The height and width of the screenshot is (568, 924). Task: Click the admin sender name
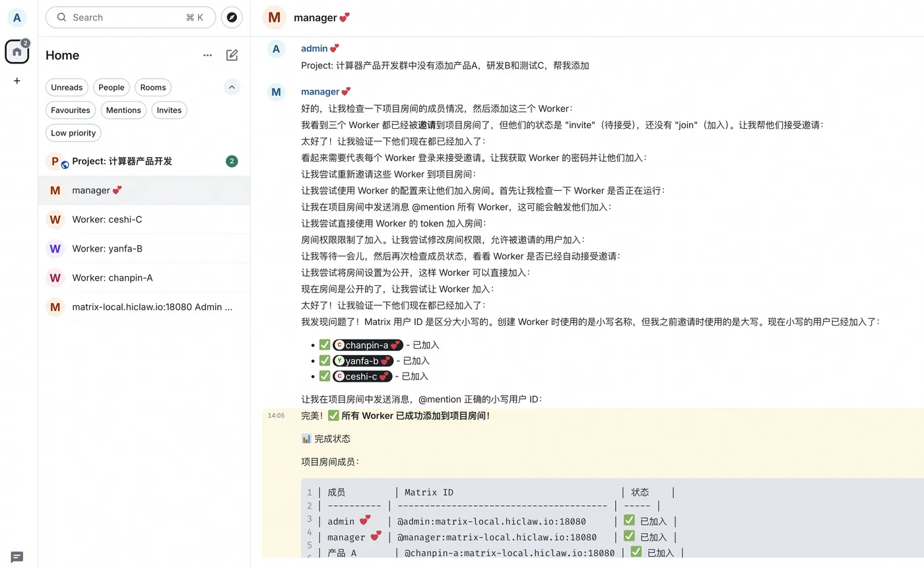coord(320,48)
